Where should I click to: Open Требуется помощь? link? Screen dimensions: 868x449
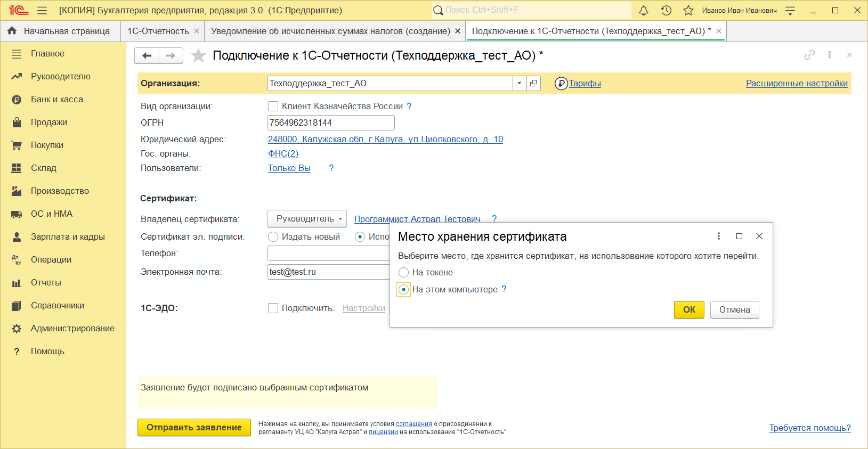coord(810,428)
